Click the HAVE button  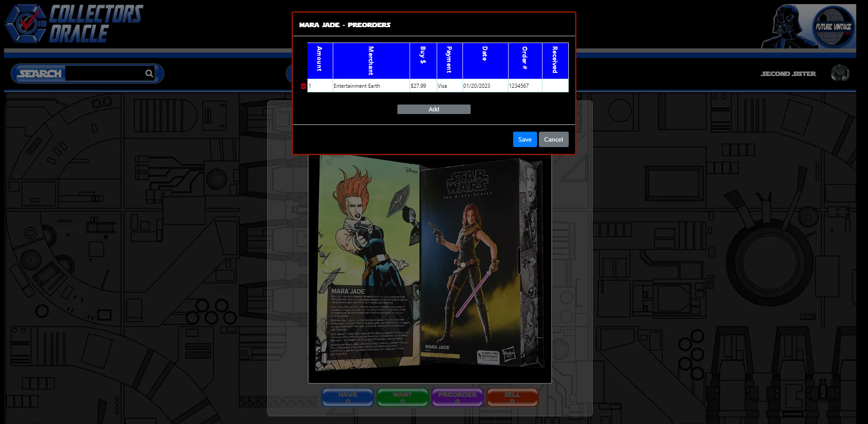[348, 397]
